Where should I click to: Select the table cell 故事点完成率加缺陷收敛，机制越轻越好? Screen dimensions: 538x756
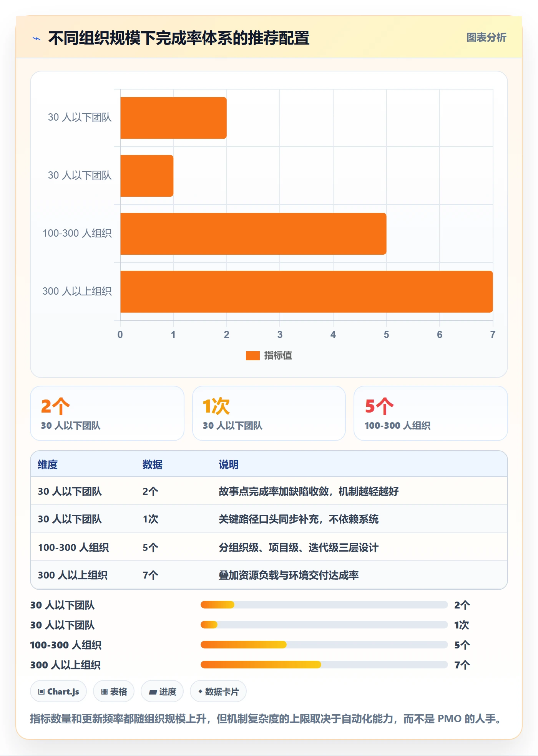coord(309,491)
